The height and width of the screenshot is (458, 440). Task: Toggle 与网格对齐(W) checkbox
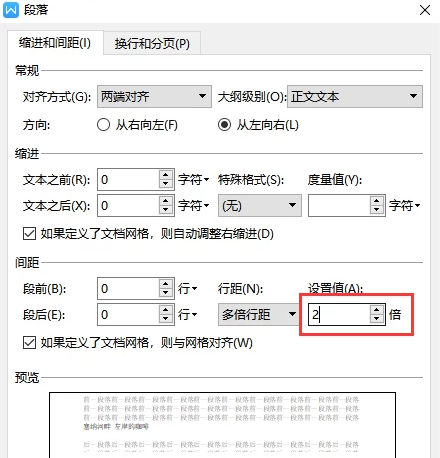29,342
